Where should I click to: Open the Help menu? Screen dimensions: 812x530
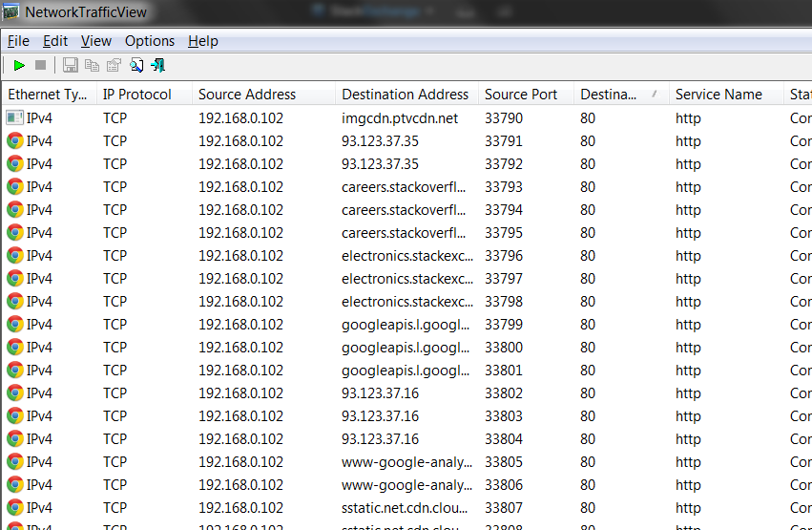click(x=203, y=41)
